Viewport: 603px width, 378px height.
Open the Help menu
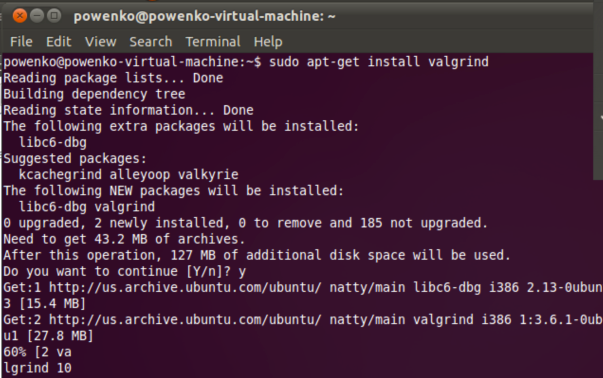tap(268, 42)
